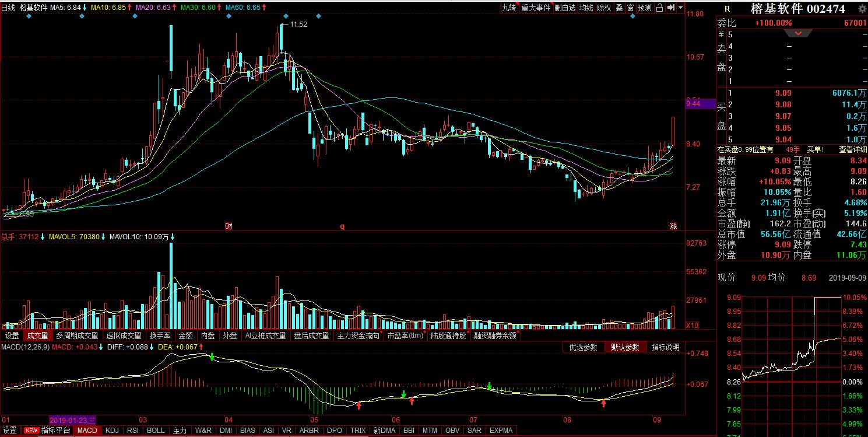Open 指标平台 indicator platform
The height and width of the screenshot is (437, 868).
coord(56,431)
